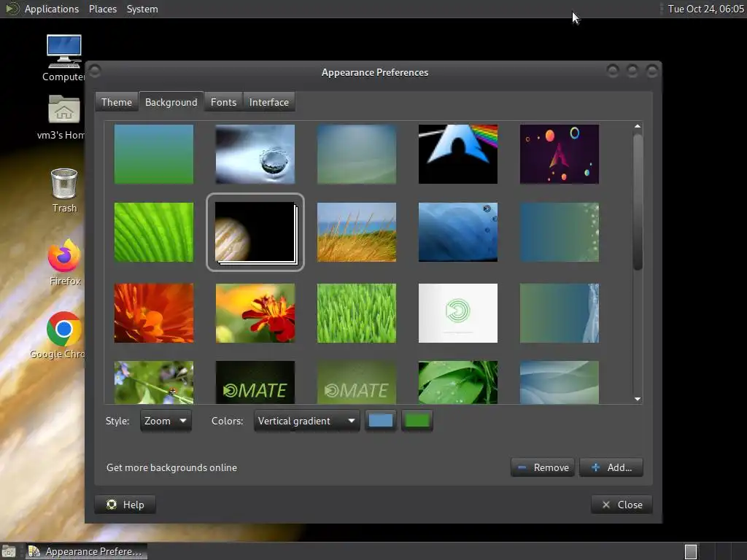Click the clock showing Tue Oct 24
Image resolution: width=747 pixels, height=560 pixels.
pos(705,9)
